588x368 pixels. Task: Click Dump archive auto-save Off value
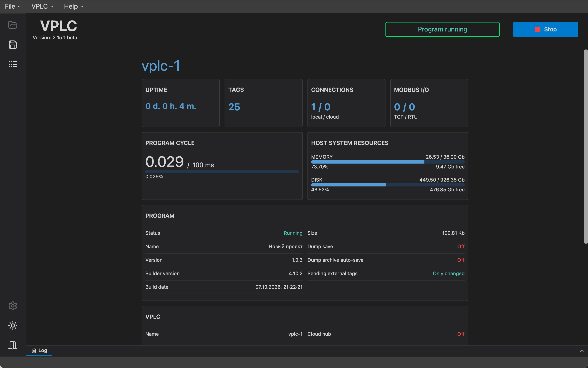[x=461, y=260]
